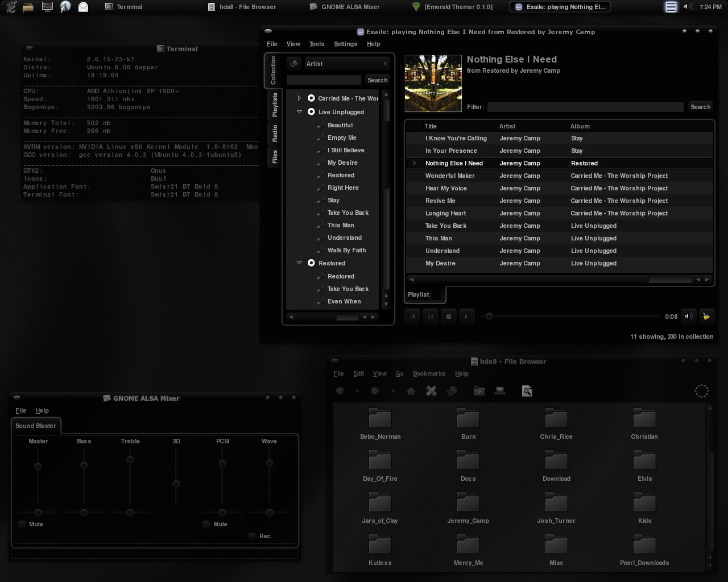Switch to the Radio side tab
728x582 pixels.
coord(275,134)
